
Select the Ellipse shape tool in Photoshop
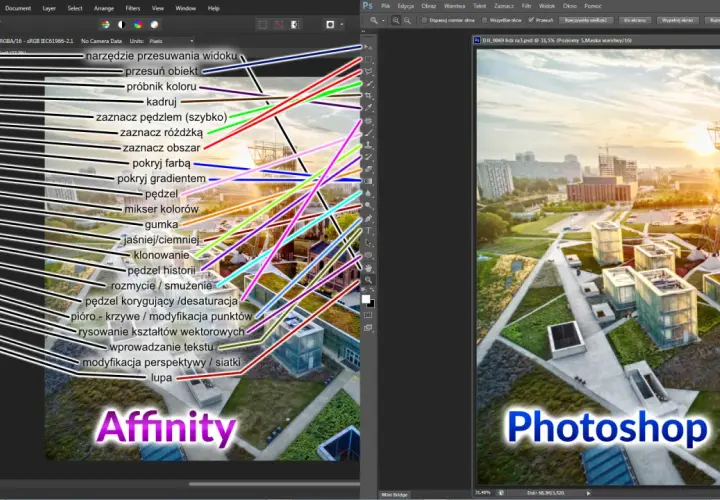(x=368, y=255)
